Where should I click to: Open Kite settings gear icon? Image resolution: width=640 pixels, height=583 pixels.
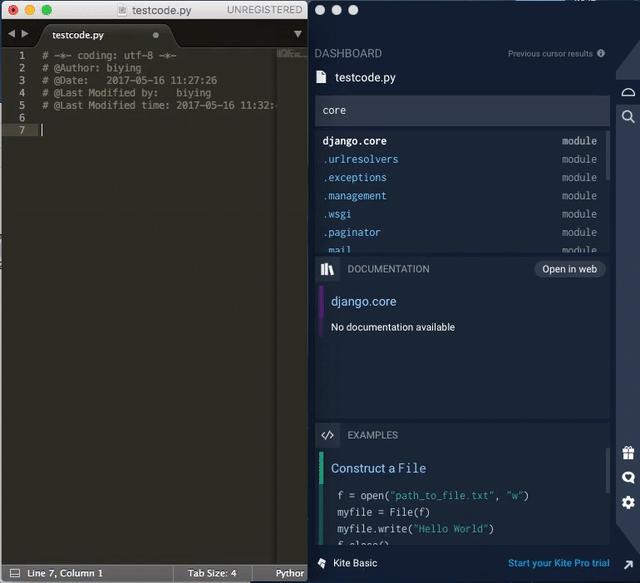tap(628, 502)
